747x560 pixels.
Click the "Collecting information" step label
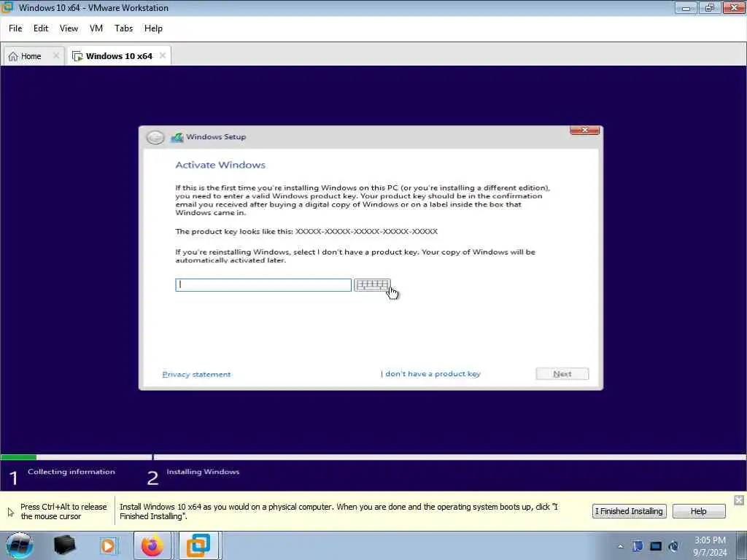point(71,472)
